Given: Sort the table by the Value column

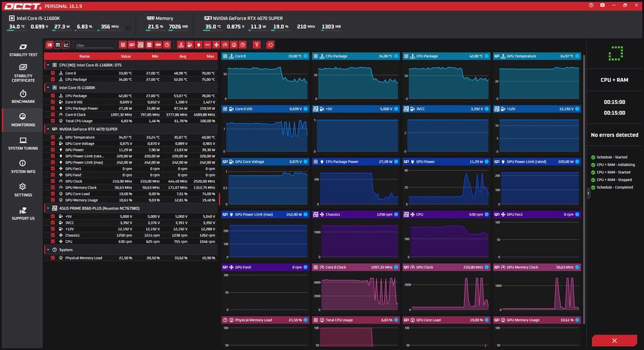Looking at the screenshot, I should (126, 56).
